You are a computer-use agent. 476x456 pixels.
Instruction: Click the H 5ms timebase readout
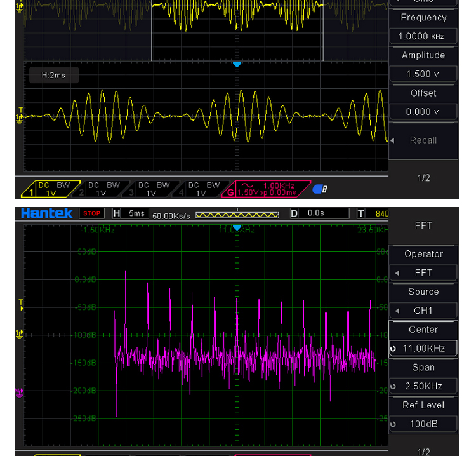(x=130, y=213)
